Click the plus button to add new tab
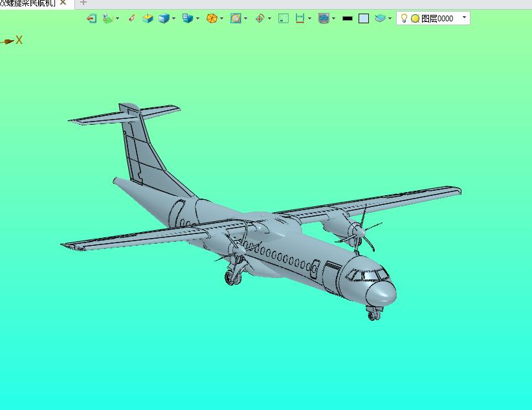 (83, 3)
